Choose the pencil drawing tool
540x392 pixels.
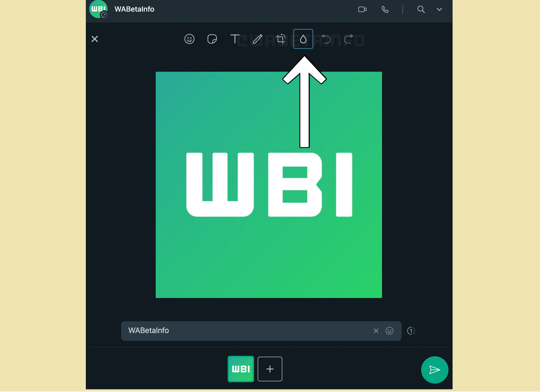[x=257, y=39]
